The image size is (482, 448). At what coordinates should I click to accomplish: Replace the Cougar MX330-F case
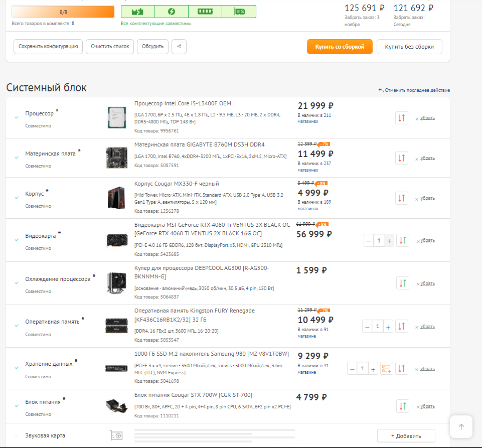(401, 198)
